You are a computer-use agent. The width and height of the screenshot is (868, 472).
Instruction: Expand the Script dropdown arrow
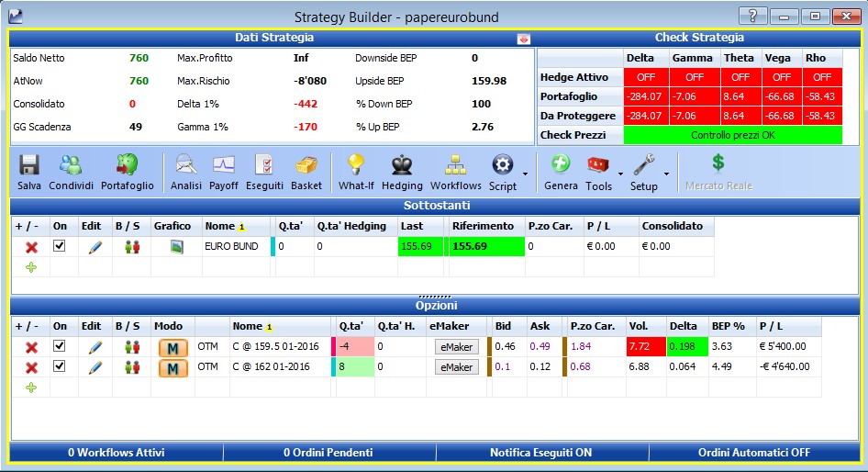[526, 174]
